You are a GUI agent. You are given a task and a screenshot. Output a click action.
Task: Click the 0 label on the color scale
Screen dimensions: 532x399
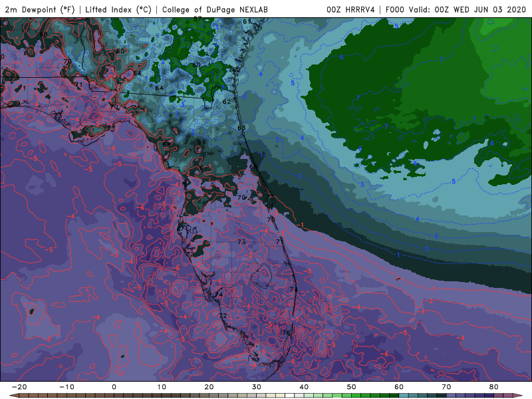point(114,387)
